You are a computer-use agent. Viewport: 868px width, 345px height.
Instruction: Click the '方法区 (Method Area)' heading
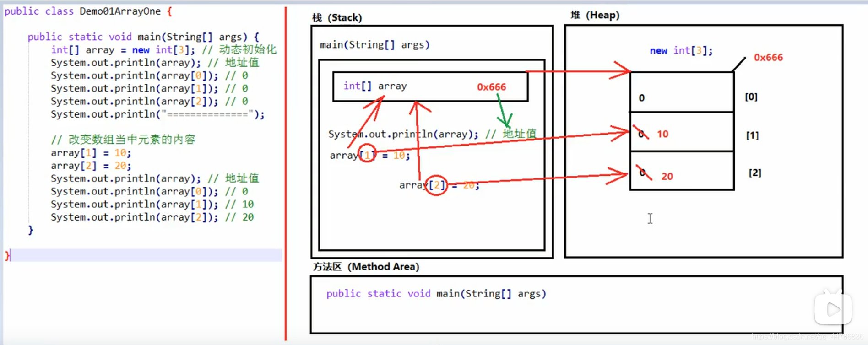(x=366, y=266)
